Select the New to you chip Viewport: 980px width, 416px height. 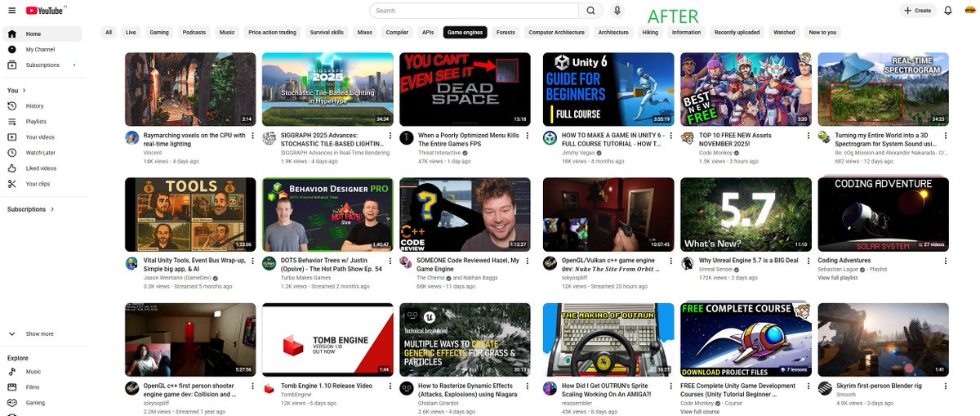tap(822, 33)
